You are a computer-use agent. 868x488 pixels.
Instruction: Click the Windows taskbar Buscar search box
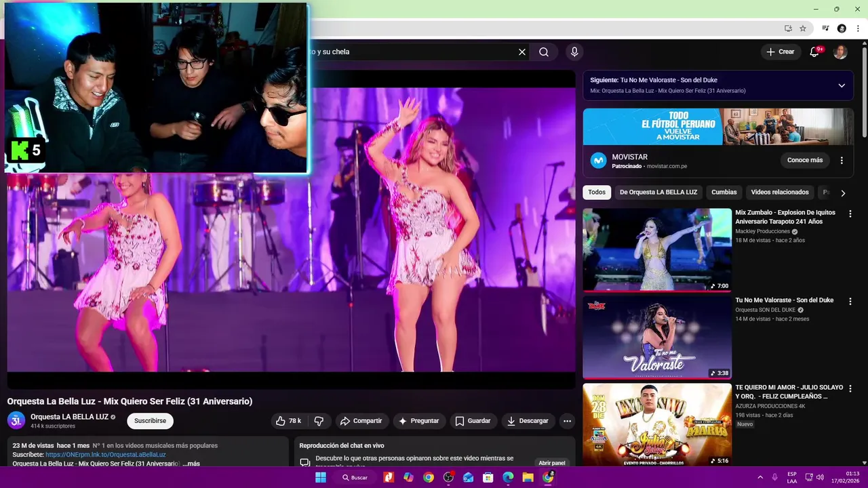355,477
